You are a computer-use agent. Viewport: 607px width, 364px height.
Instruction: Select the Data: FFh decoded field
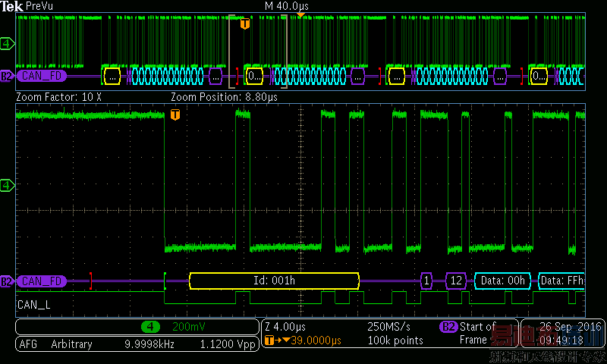[562, 281]
